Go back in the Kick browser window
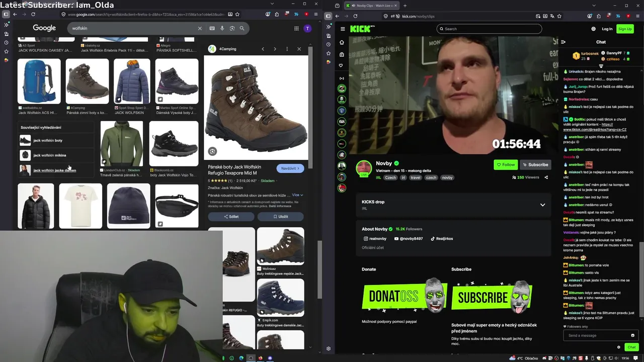The height and width of the screenshot is (362, 644). 337,16
